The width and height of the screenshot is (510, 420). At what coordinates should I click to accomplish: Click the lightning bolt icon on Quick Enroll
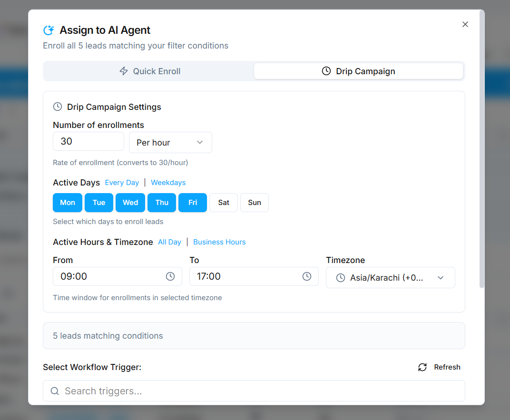(124, 71)
